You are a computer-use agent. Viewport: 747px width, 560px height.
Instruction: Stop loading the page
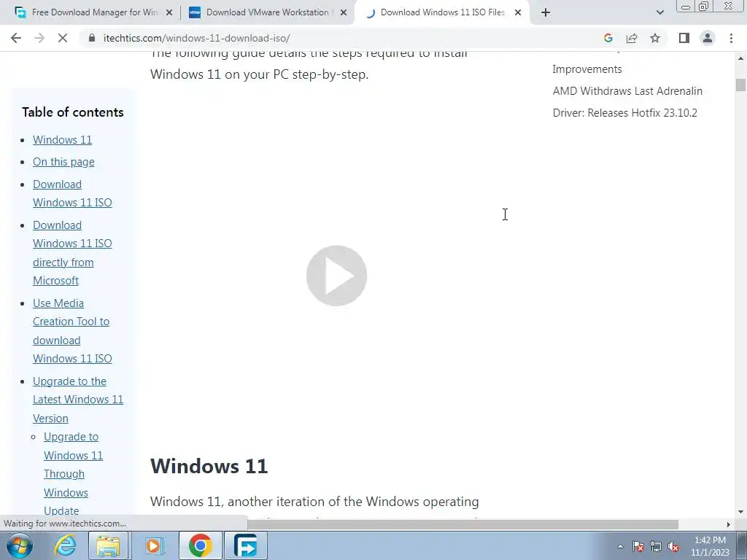click(x=63, y=38)
